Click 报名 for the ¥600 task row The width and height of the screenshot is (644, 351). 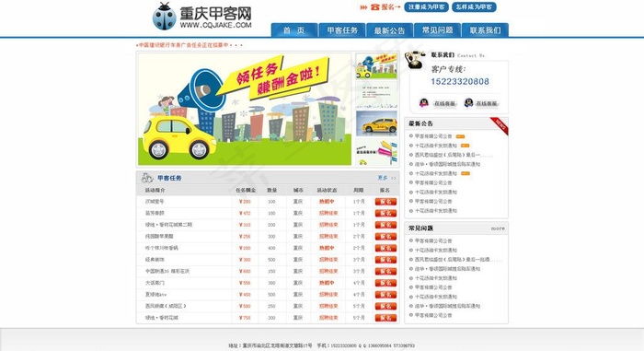coord(385,271)
